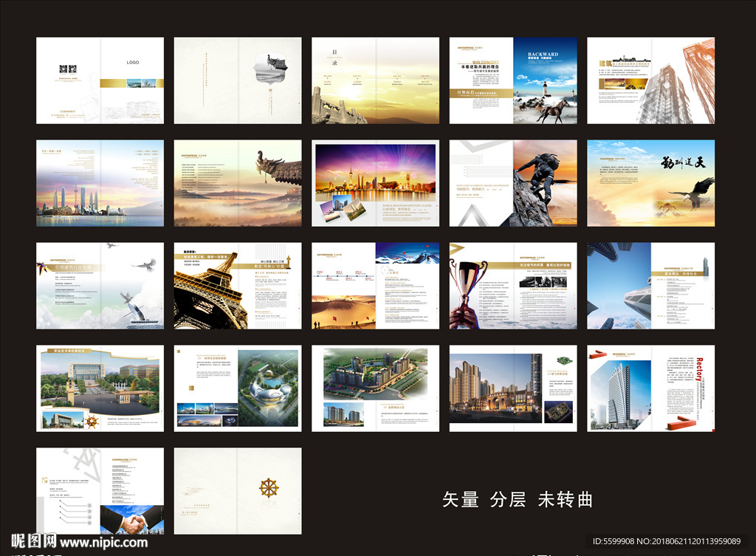Screen dimensions: 756x556
Task: Open the purple night city skyline spread
Action: (x=375, y=183)
